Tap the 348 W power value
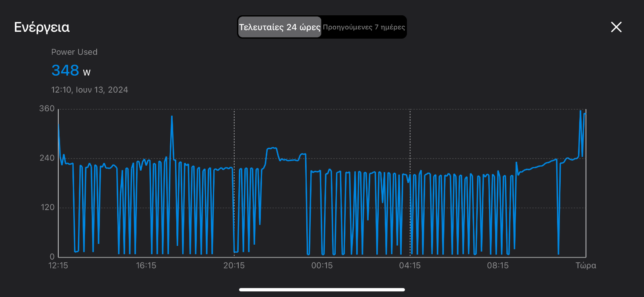 point(71,70)
